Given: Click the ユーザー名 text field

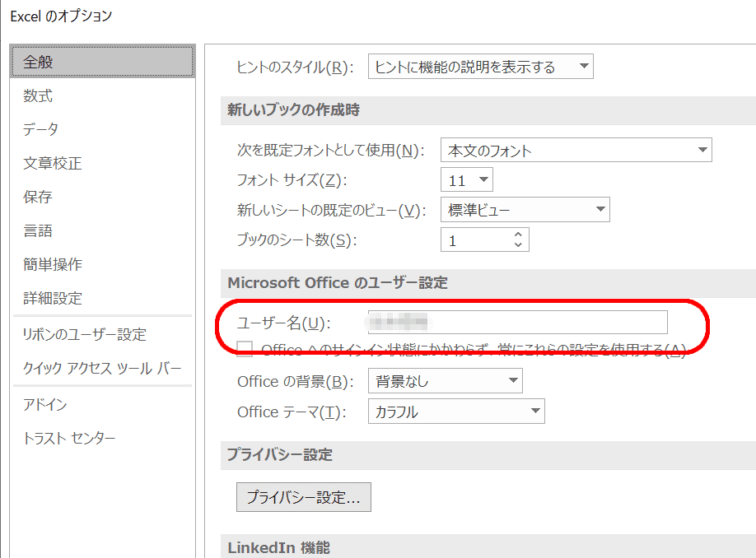Looking at the screenshot, I should tap(518, 322).
